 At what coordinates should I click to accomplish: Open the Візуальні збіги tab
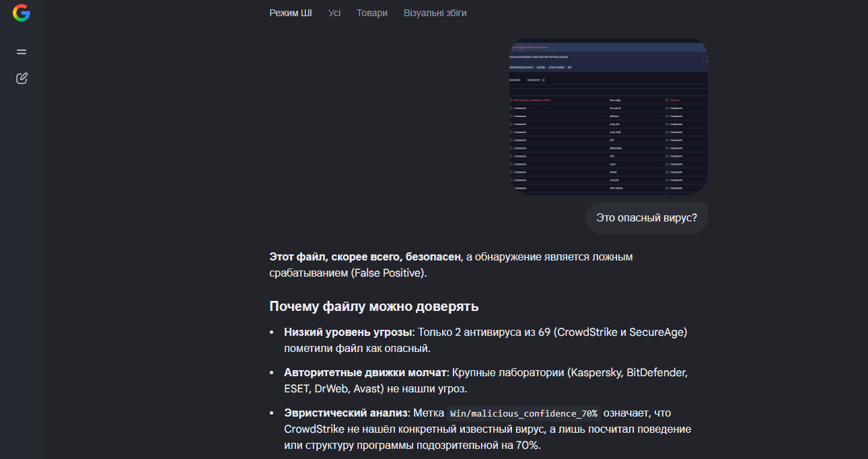coord(435,13)
